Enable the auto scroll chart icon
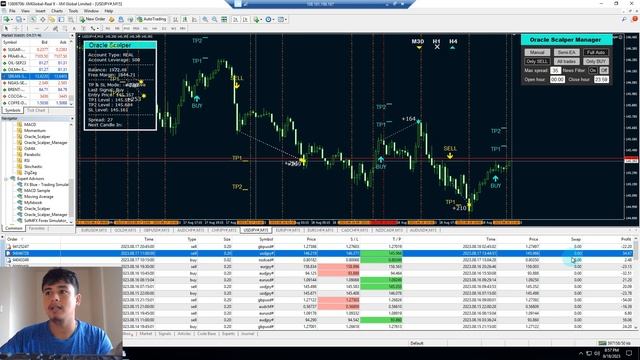The image size is (640, 360). (236, 20)
